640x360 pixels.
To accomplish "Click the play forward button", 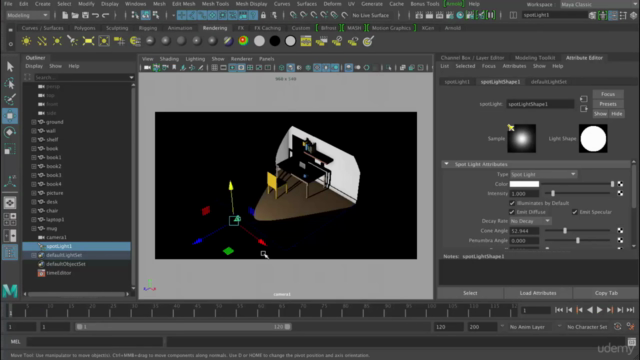I will pos(600,310).
